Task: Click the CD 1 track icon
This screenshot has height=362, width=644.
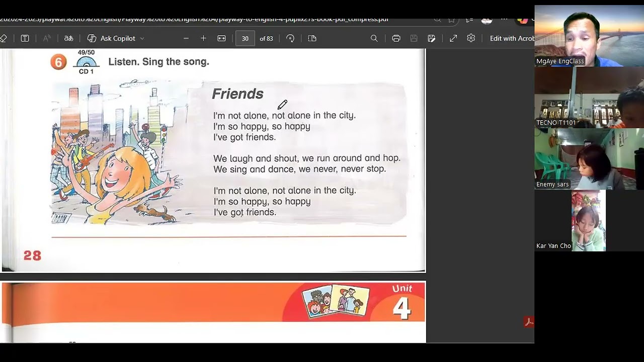Action: pos(86,62)
